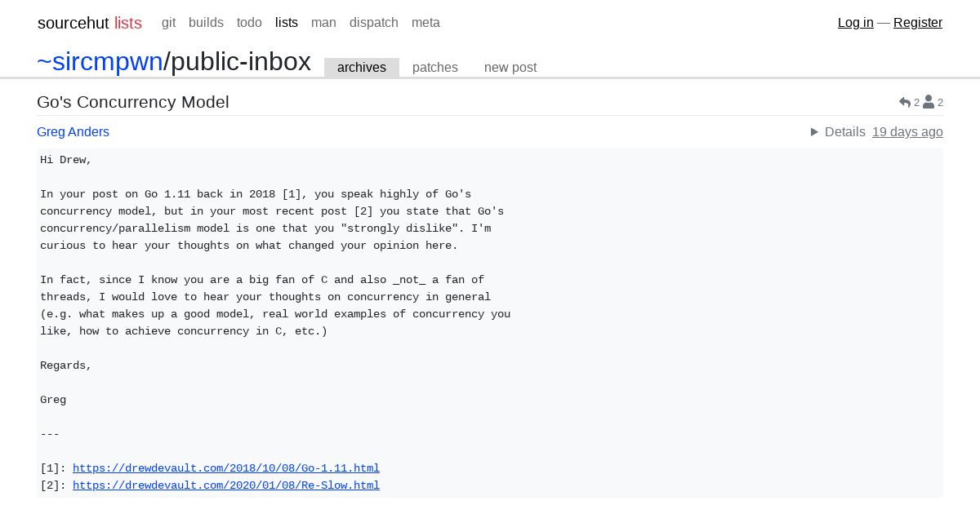Screen dimensions: 980x514
Task: Switch to the archives tab
Action: click(362, 68)
